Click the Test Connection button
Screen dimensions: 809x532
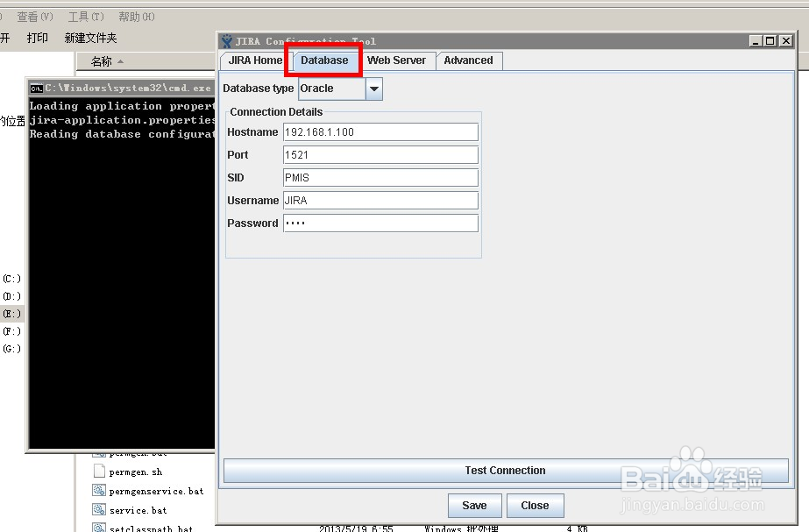[506, 471]
